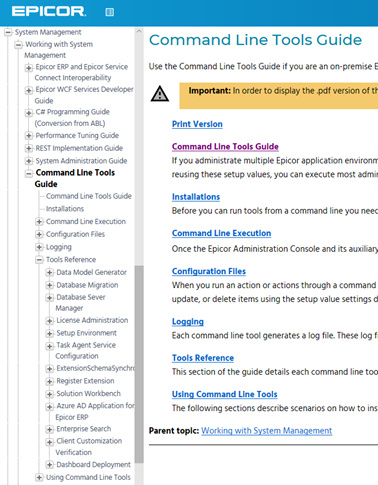
Task: Click the warning triangle icon
Action: point(160,94)
